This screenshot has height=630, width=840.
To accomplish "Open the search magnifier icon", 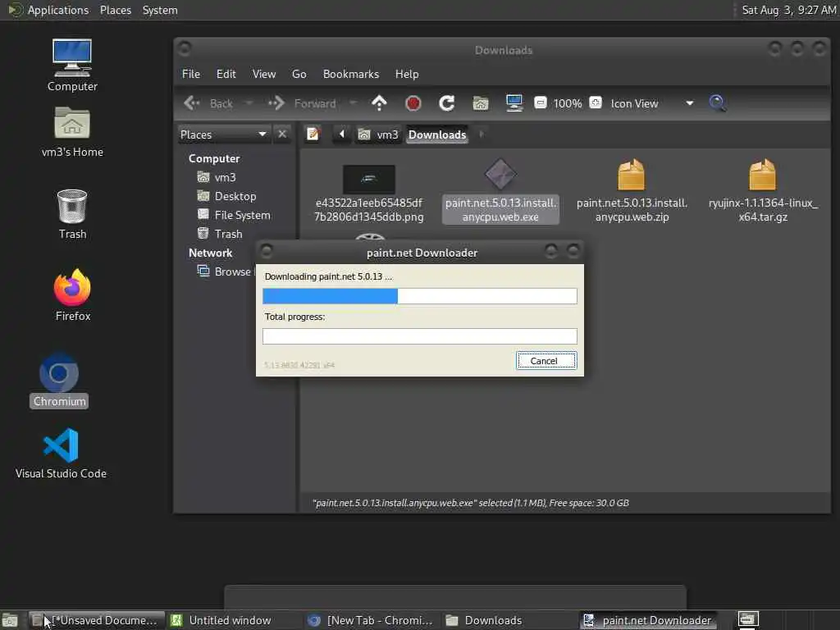I will [718, 103].
